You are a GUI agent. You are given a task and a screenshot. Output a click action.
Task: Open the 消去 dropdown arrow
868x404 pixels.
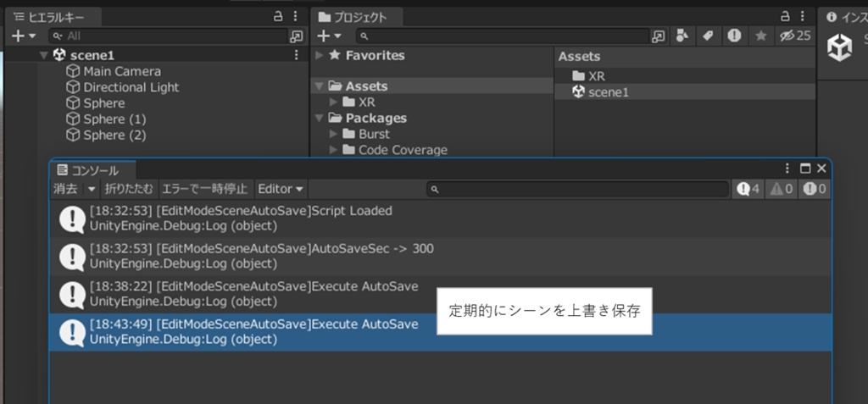(92, 189)
